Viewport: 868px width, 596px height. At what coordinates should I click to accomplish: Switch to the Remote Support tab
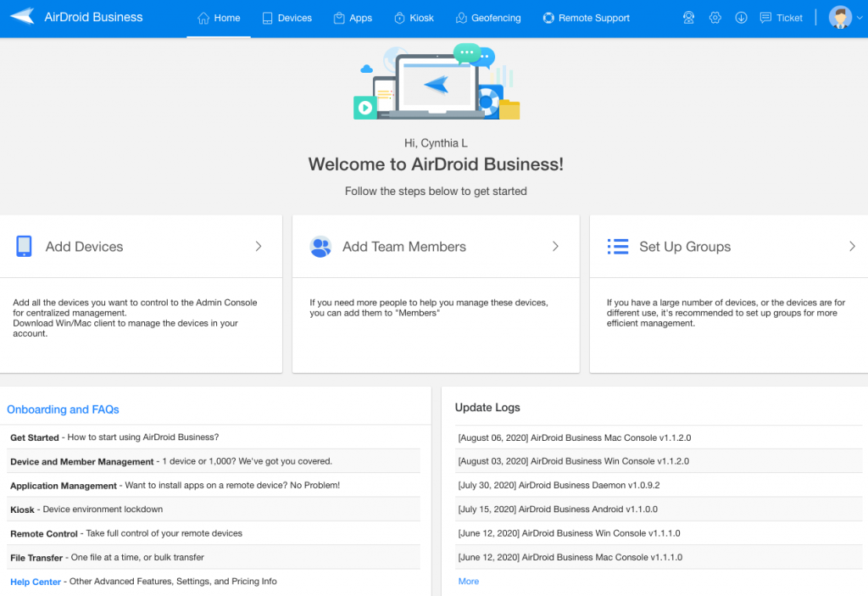[x=587, y=19]
